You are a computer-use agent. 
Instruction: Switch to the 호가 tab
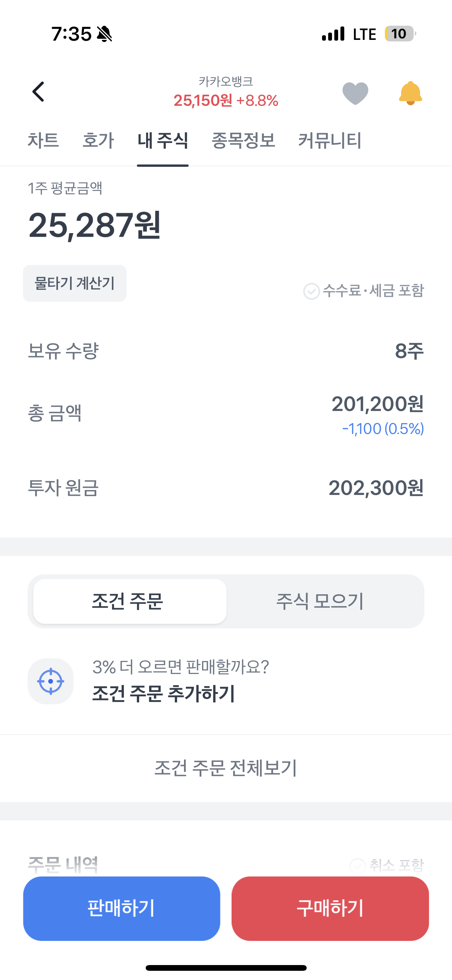tap(98, 140)
